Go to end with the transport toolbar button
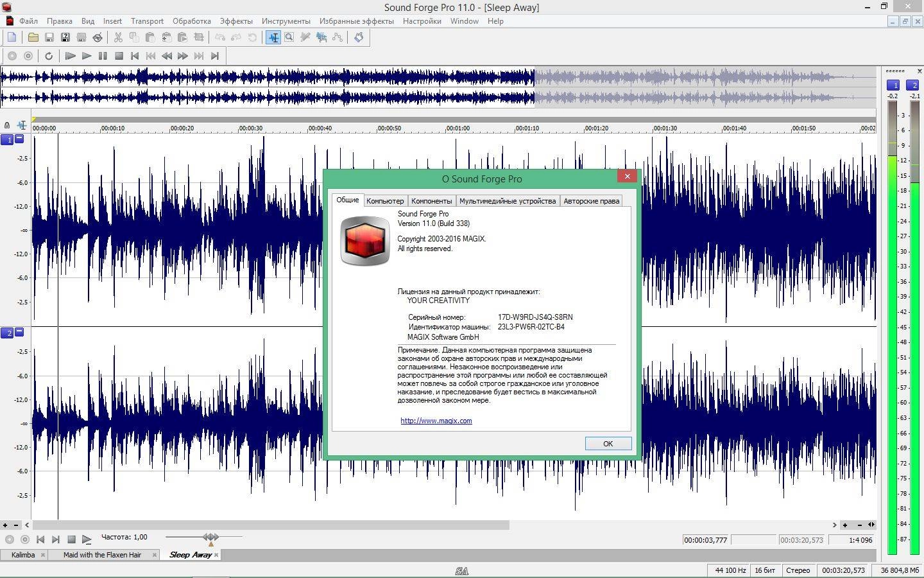 coord(215,56)
